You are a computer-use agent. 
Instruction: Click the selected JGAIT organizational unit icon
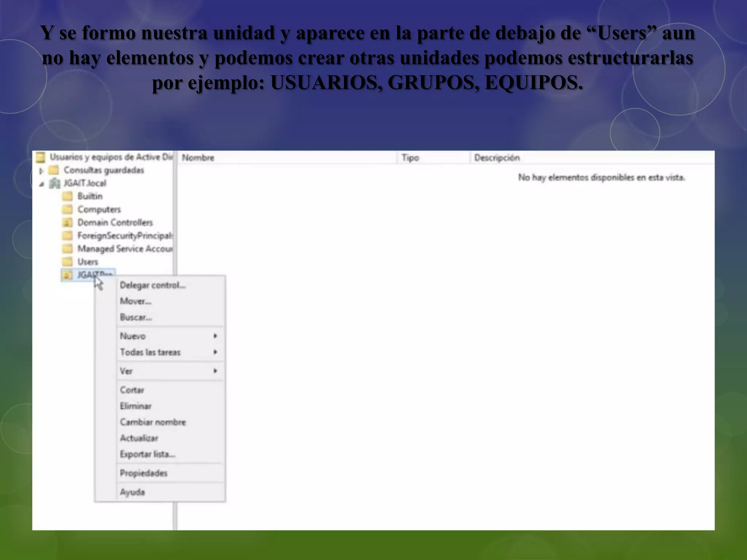coord(67,275)
